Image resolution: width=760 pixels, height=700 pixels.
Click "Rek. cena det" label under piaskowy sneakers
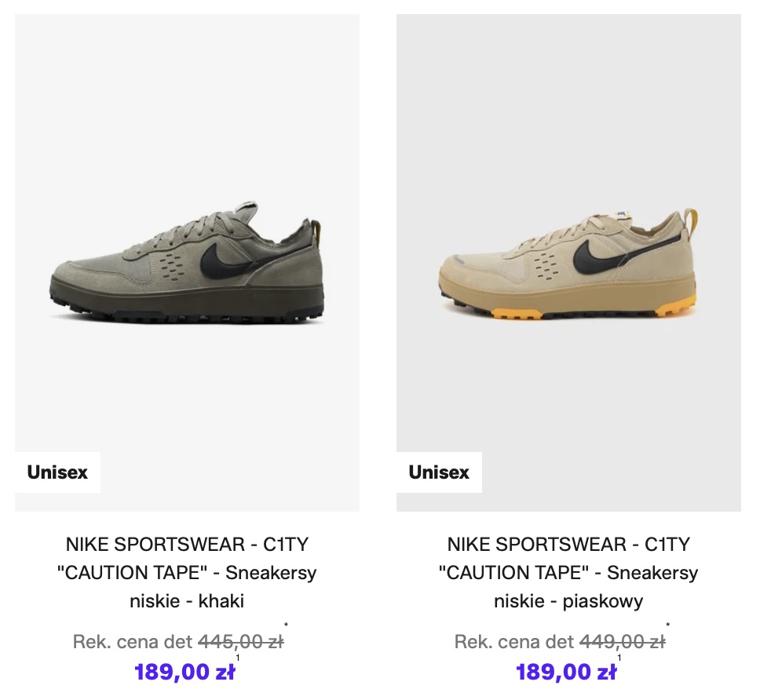[514, 642]
